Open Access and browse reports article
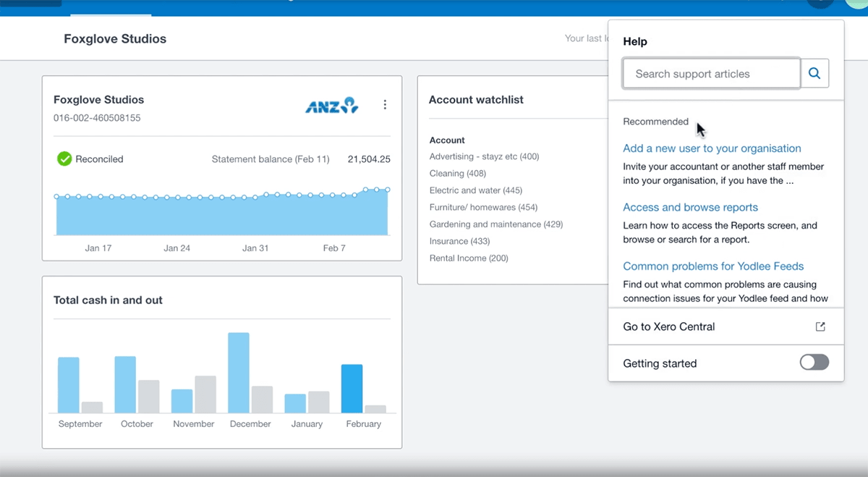868x477 pixels. pos(690,207)
